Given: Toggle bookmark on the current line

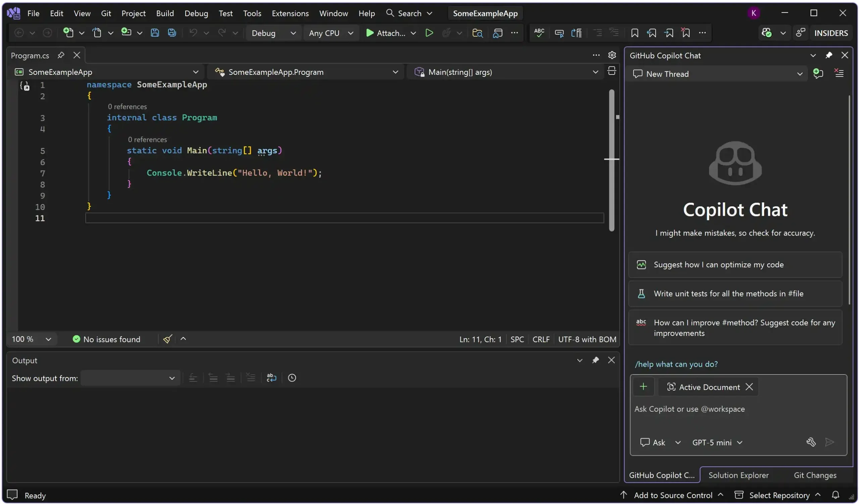Looking at the screenshot, I should (635, 33).
